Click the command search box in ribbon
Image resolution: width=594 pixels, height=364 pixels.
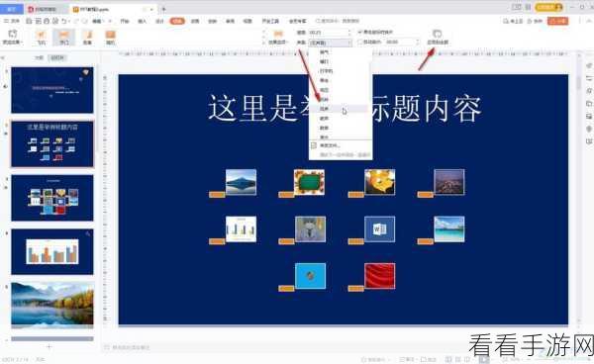coord(338,21)
